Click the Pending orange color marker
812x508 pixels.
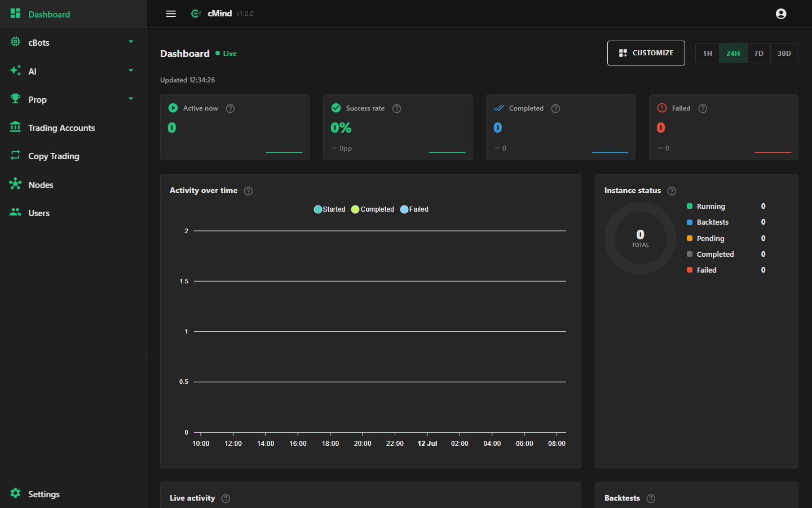[x=689, y=238]
